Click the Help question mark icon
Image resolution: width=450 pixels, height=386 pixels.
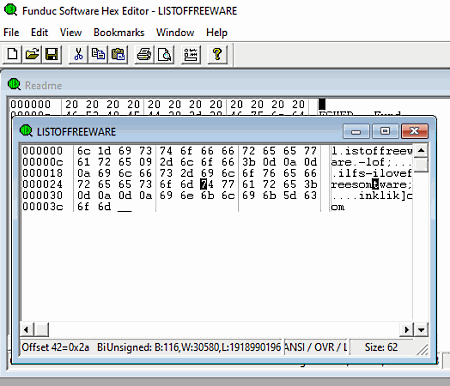pos(217,54)
